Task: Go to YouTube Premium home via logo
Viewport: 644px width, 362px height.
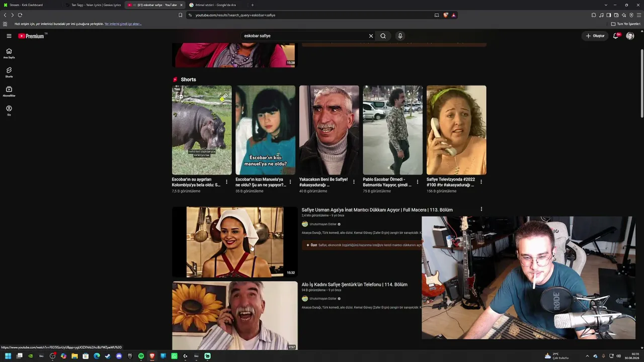Action: coord(32,36)
